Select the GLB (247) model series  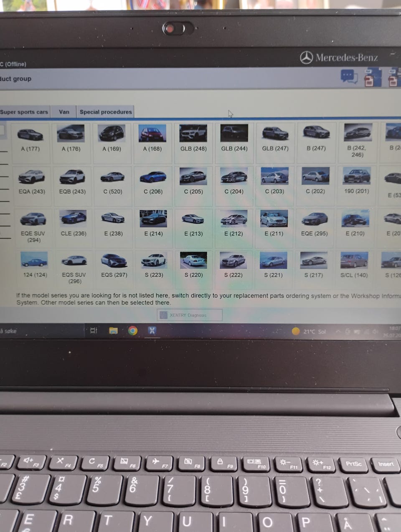[x=275, y=142]
